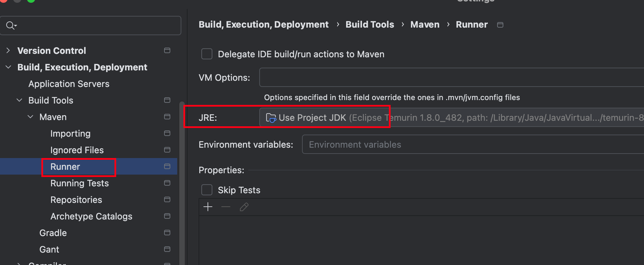Open the Repositories settings page

pyautogui.click(x=76, y=200)
